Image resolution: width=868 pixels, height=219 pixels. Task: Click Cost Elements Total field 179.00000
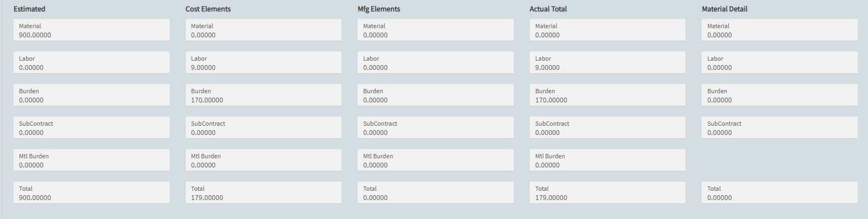[263, 193]
